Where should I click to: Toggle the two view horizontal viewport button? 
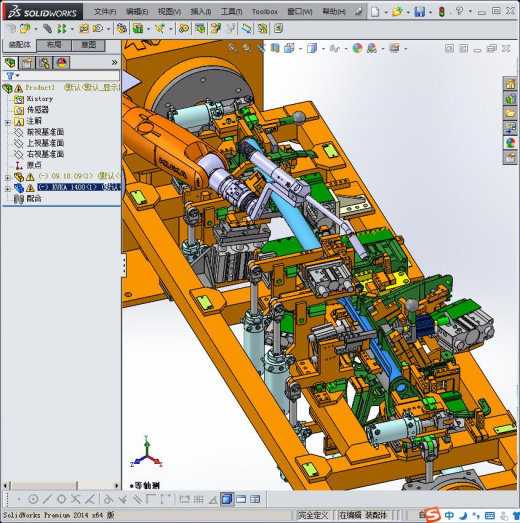pyautogui.click(x=241, y=499)
